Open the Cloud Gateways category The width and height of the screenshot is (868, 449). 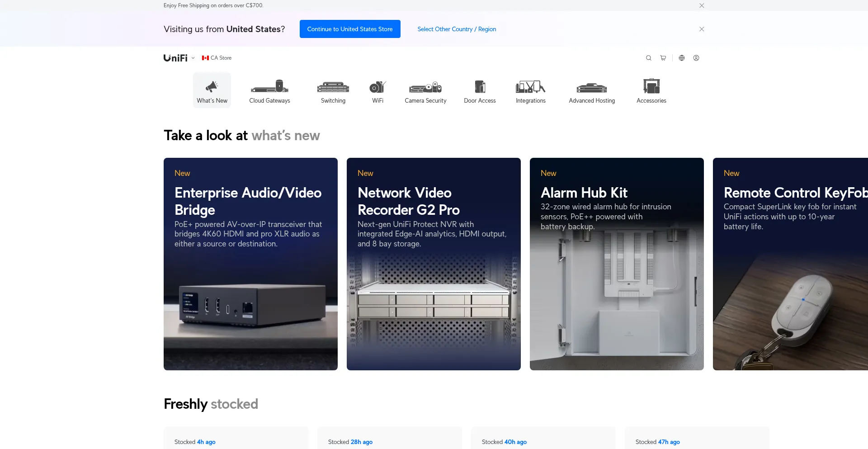point(270,90)
